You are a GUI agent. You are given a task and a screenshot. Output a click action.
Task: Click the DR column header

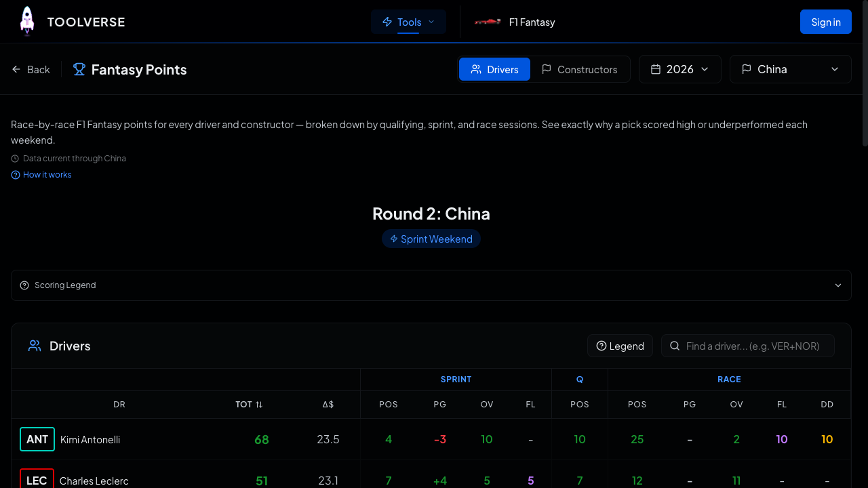119,404
